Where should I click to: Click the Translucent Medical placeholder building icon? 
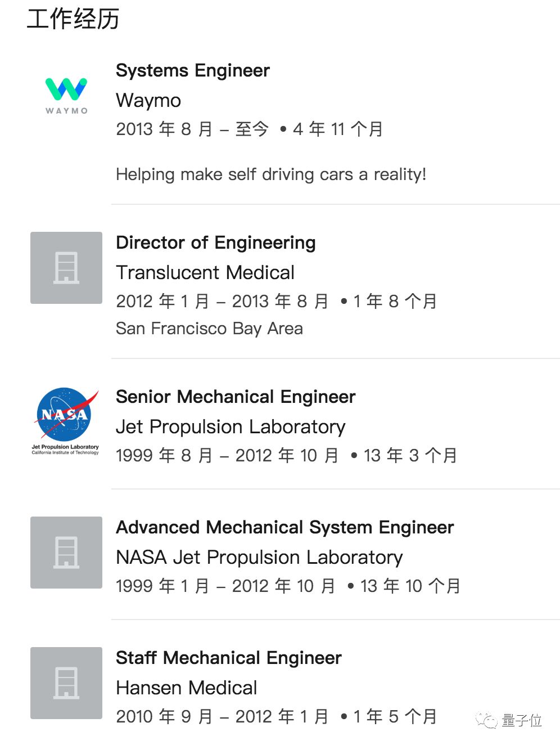[x=66, y=268]
